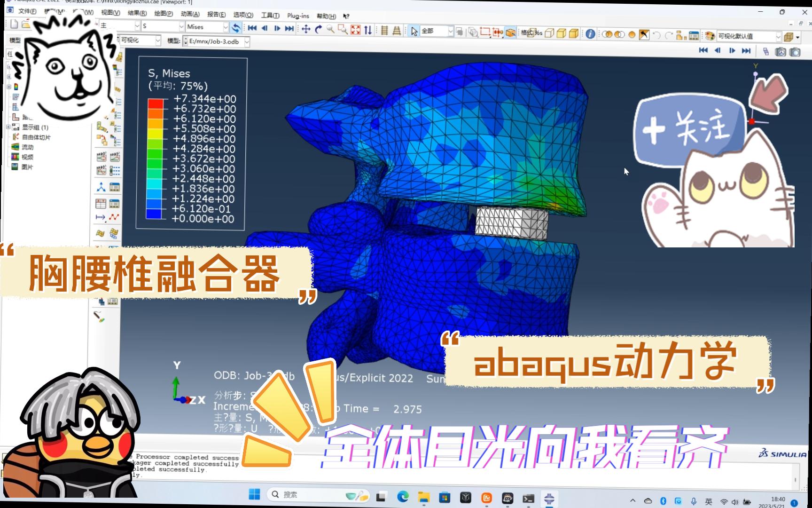Jump to first frame in top toolbar

click(252, 28)
